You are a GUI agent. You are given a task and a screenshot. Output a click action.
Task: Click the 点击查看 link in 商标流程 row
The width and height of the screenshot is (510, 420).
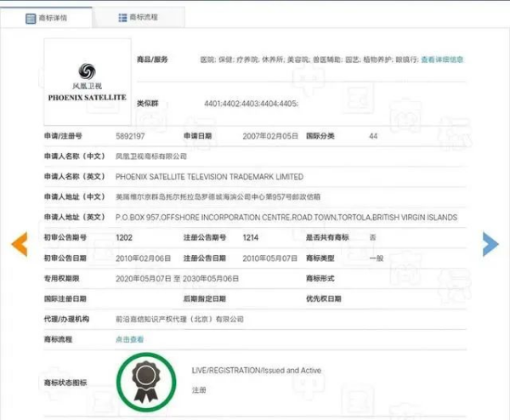click(130, 339)
